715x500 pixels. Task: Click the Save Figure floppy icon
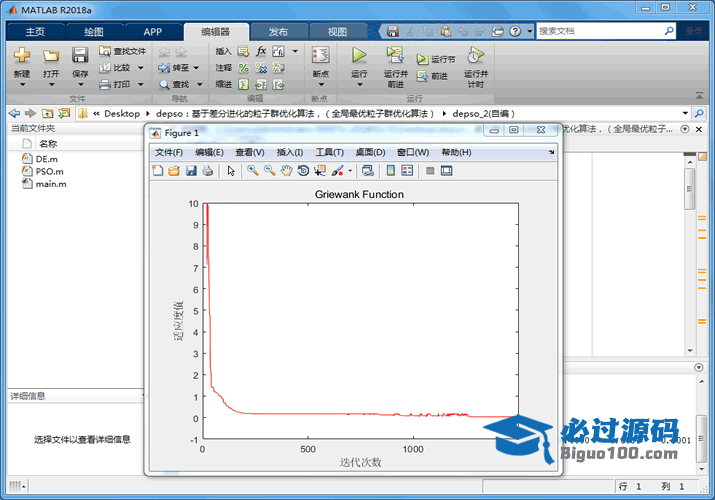pos(191,170)
